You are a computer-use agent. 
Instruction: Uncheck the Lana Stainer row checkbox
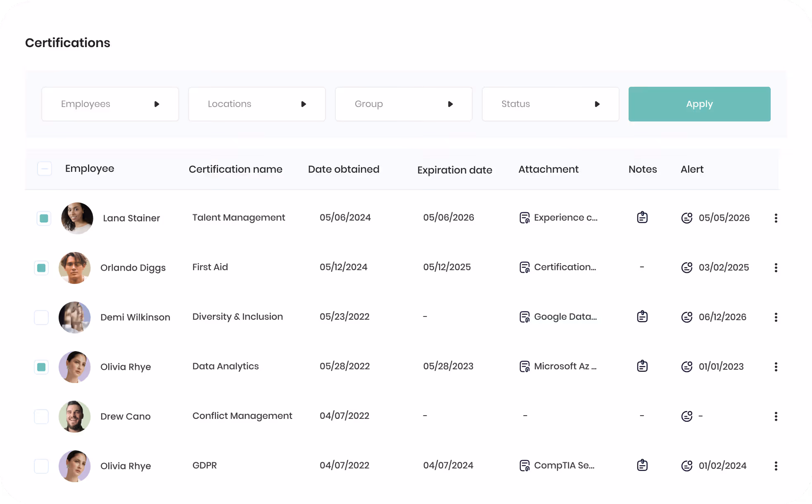click(44, 218)
